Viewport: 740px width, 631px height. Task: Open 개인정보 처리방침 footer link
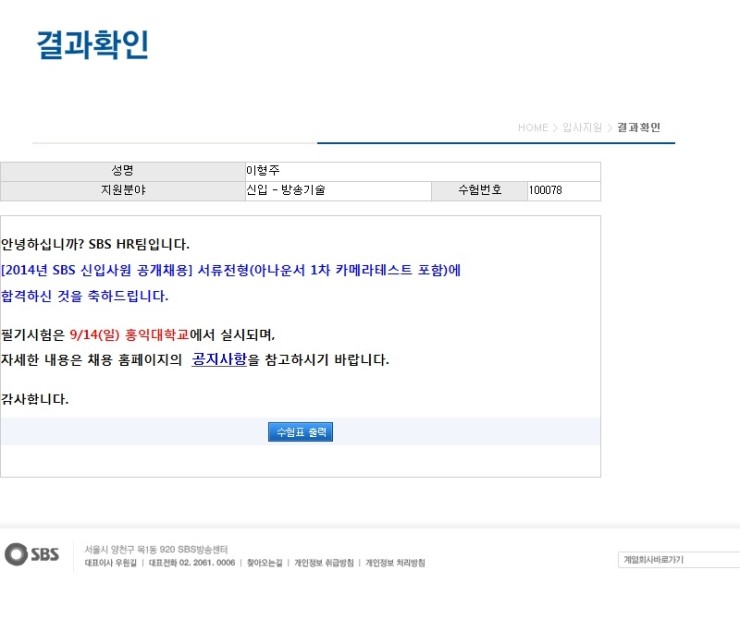[x=395, y=563]
